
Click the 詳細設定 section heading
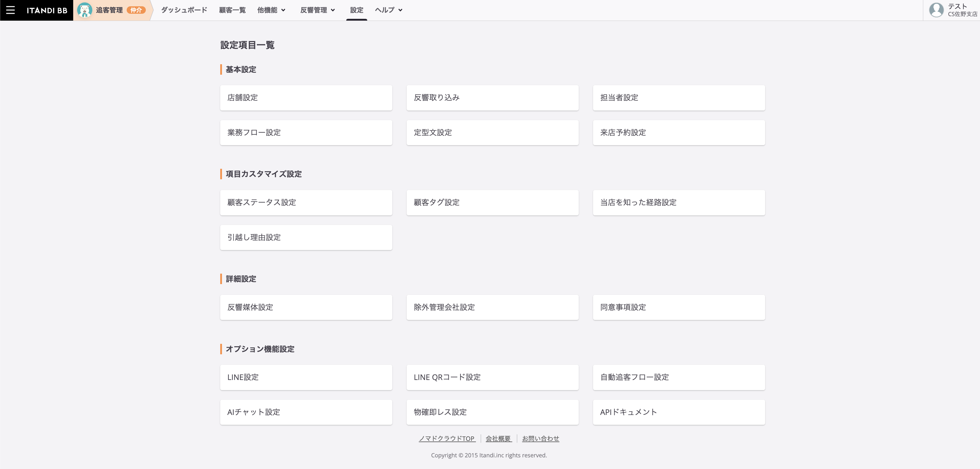click(x=241, y=279)
